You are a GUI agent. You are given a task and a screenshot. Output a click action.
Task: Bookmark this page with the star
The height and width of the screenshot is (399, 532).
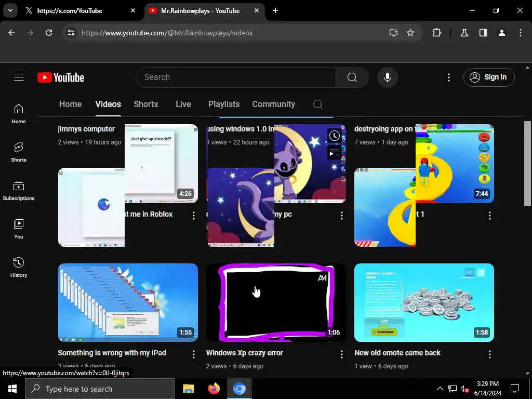tap(410, 33)
